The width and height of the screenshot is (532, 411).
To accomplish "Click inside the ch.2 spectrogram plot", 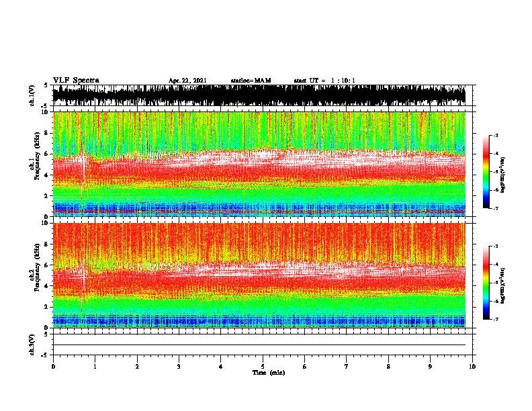I will point(259,275).
